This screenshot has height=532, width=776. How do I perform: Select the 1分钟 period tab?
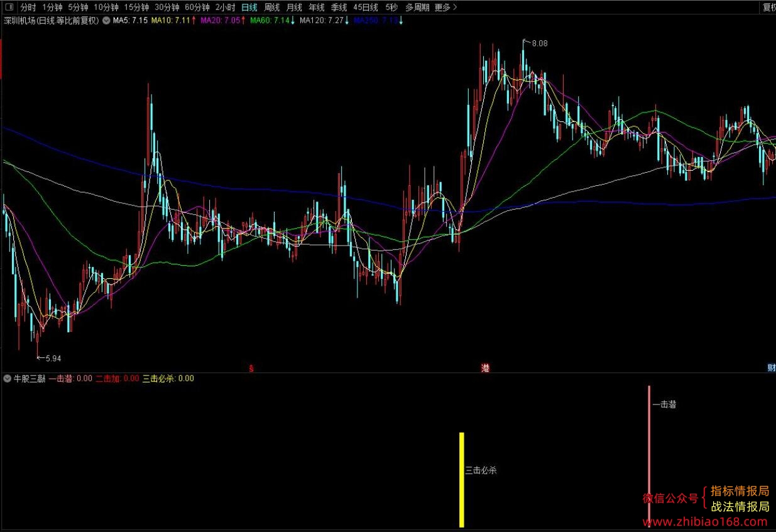(52, 8)
